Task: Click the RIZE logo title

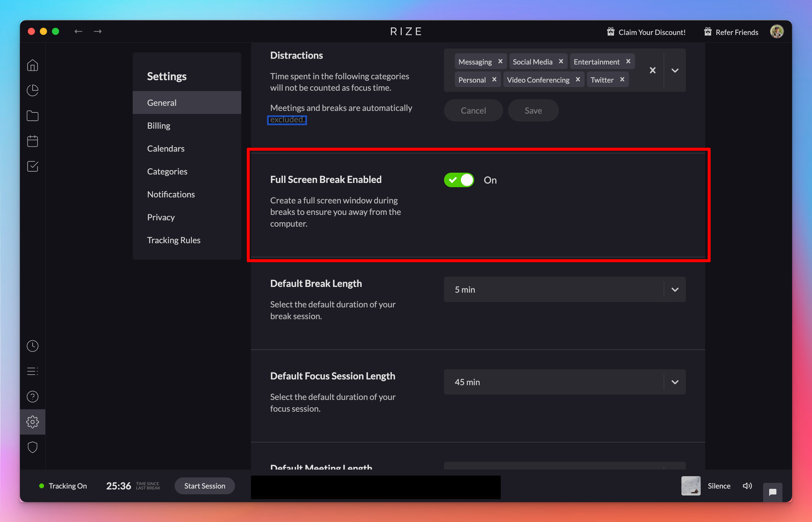Action: (406, 32)
